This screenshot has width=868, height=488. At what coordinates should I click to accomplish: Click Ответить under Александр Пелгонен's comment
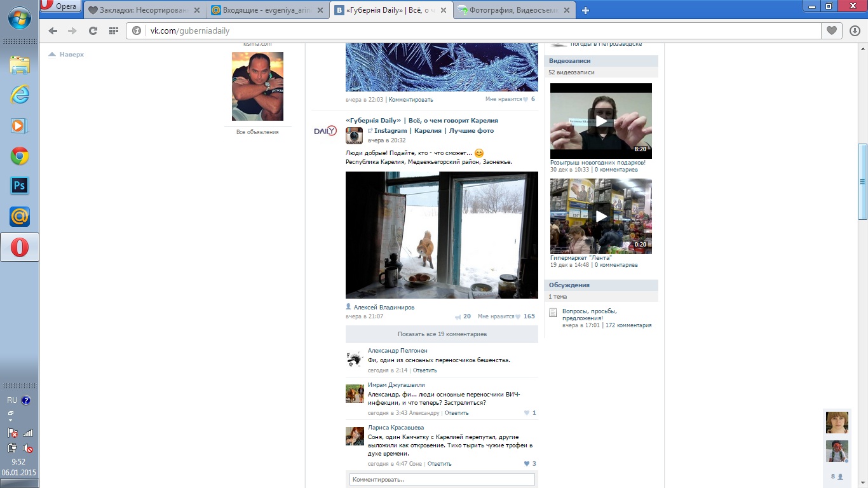pyautogui.click(x=424, y=370)
